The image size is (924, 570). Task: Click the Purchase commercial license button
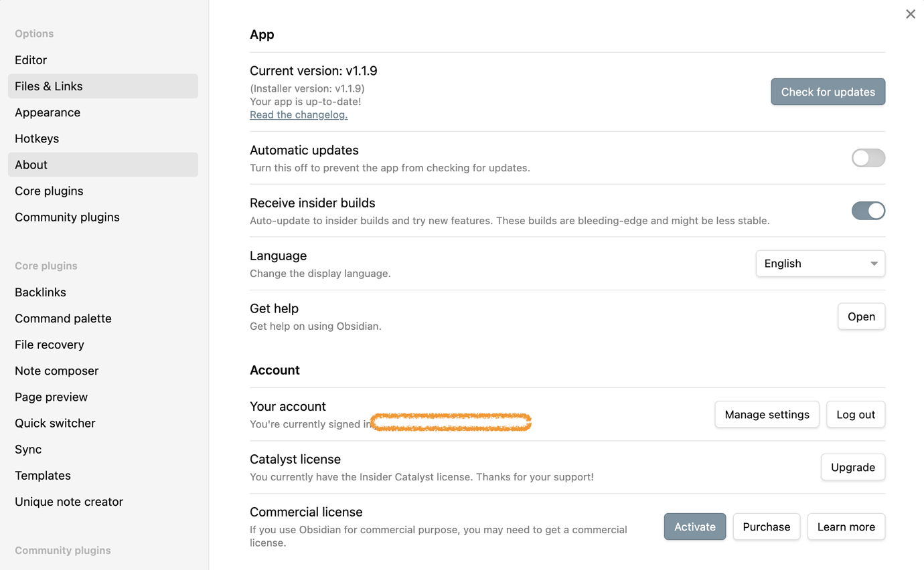click(766, 527)
